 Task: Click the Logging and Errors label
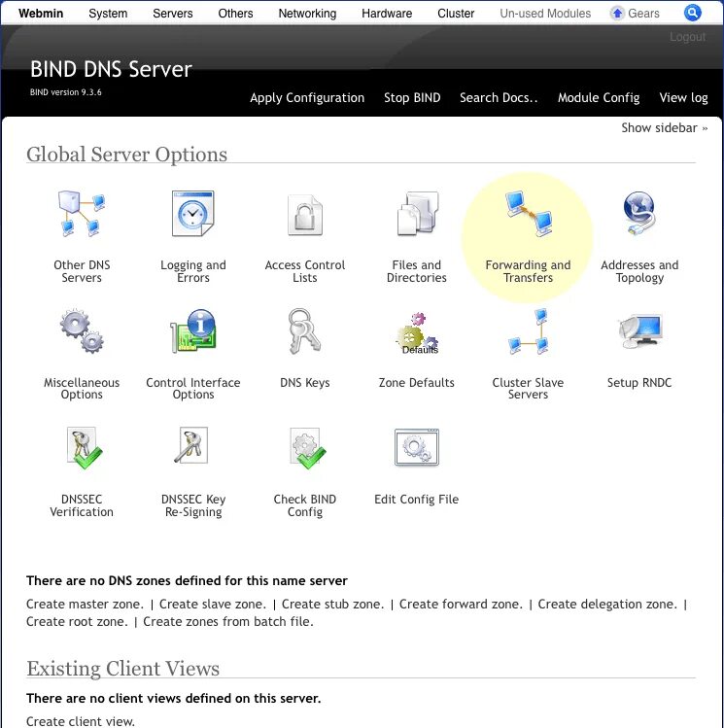[193, 271]
